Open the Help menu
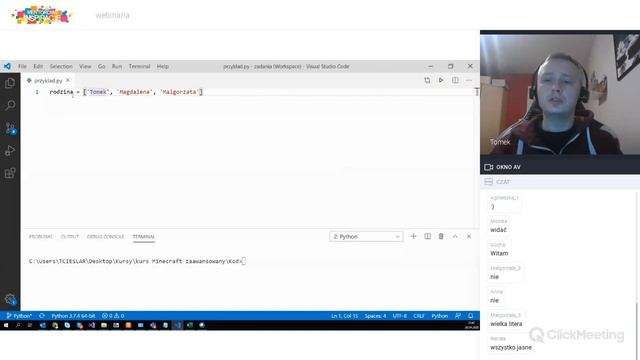The image size is (640, 360). coord(162,66)
